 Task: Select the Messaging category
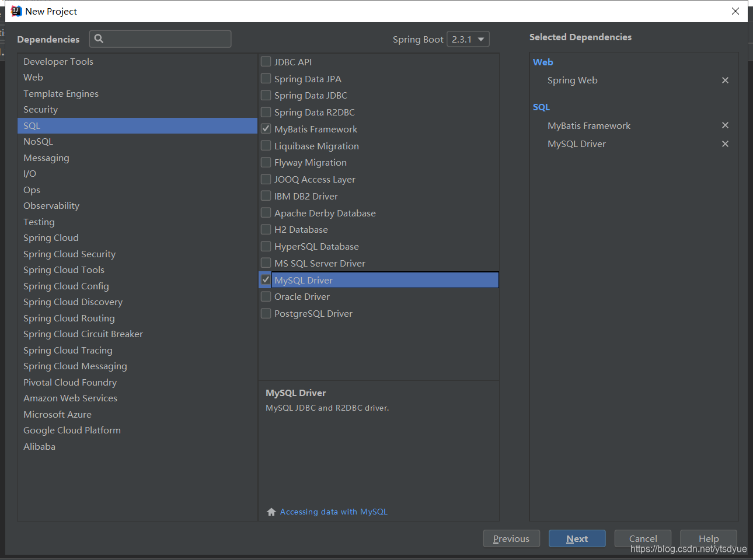click(137, 157)
